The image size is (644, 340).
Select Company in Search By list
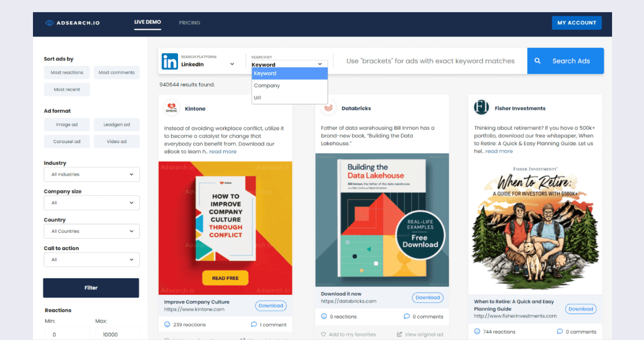tap(290, 86)
